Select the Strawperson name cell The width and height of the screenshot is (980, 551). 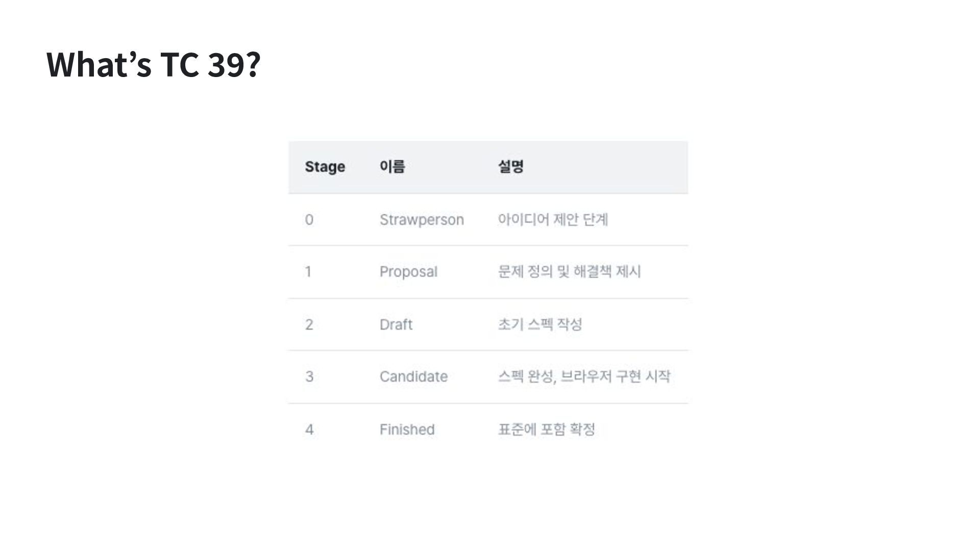click(422, 220)
